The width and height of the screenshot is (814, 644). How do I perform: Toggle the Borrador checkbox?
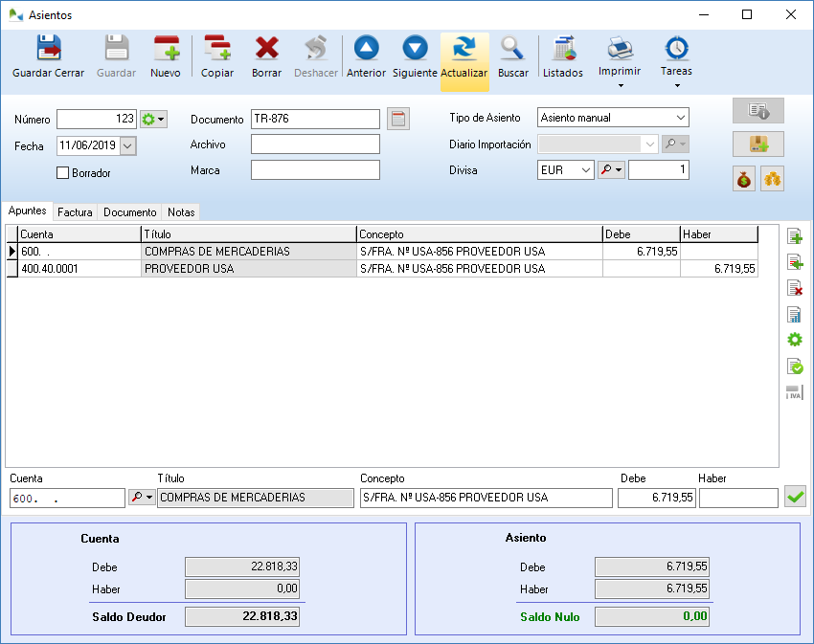pyautogui.click(x=64, y=173)
